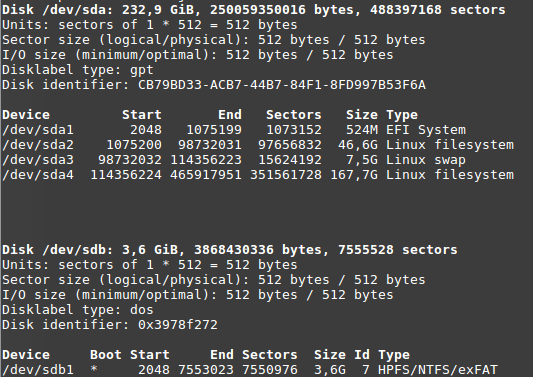Image resolution: width=533 pixels, height=377 pixels.
Task: Click the 46,6G size value
Action: pyautogui.click(x=358, y=145)
